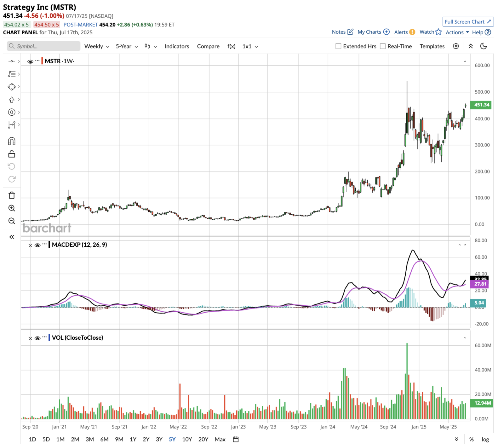Click the Symbol search field
Viewport: 504px width, 444px height.
[43, 46]
